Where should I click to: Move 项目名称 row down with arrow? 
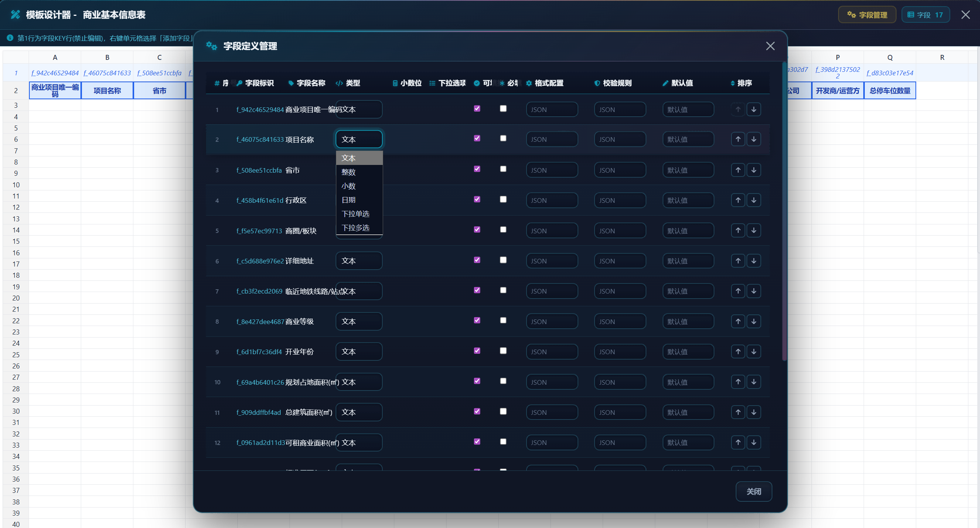click(x=754, y=139)
